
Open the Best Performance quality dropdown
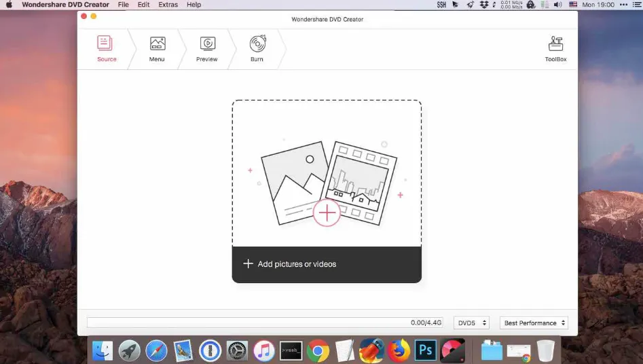pos(534,323)
